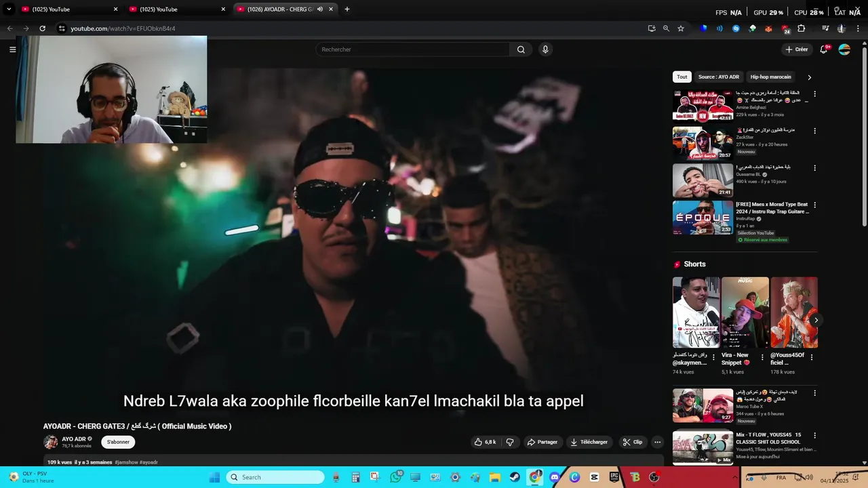The height and width of the screenshot is (488, 868).
Task: Click the search magnifier button
Action: point(521,49)
